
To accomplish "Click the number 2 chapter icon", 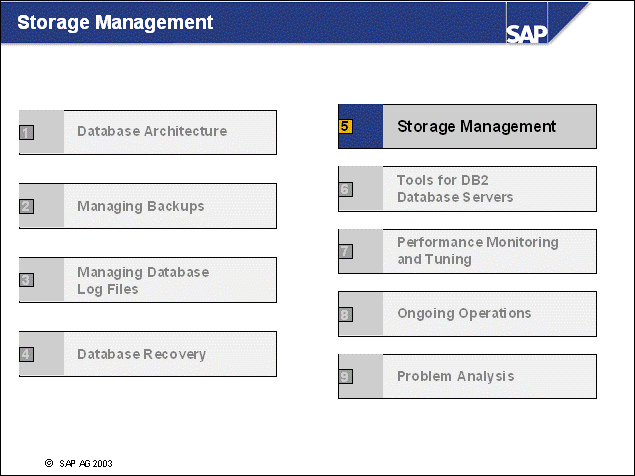I will (27, 207).
